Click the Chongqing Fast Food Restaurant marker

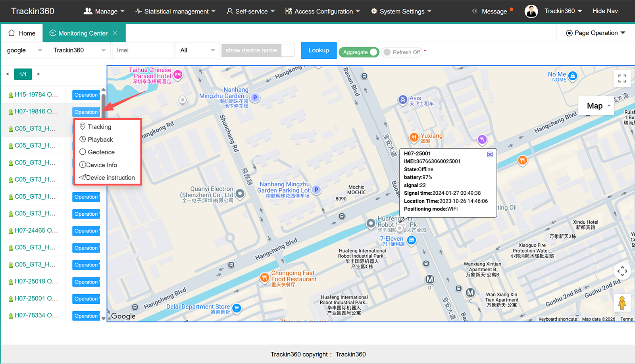264,278
